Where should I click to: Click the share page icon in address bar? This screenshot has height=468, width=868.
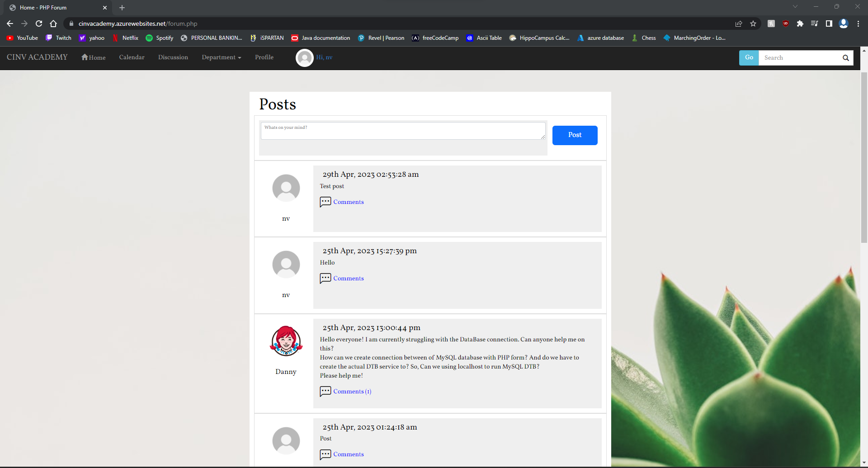pos(739,24)
